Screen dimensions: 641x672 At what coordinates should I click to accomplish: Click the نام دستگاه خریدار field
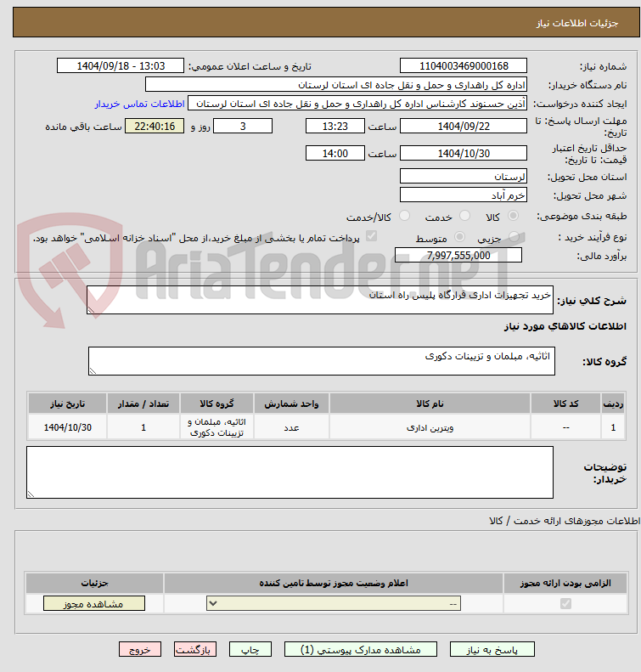click(336, 85)
